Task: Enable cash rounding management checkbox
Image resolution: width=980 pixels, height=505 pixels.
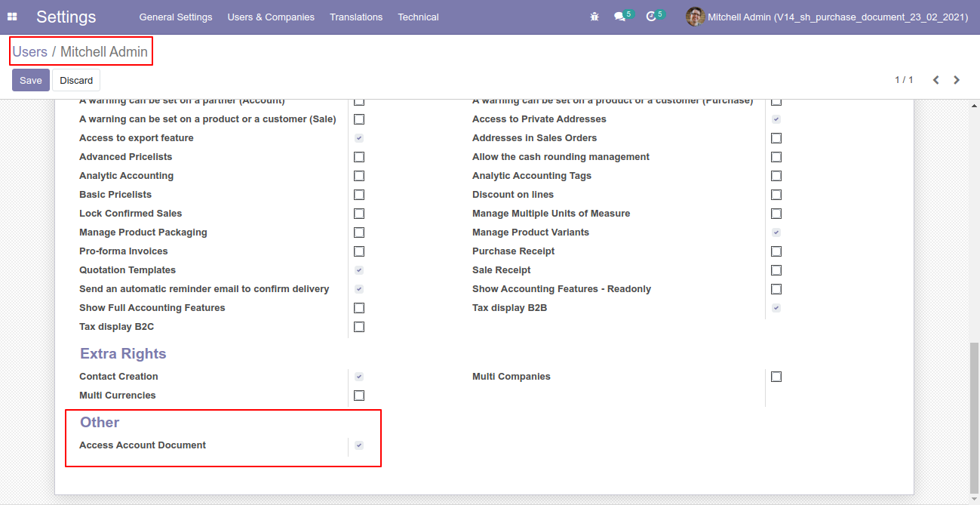Action: coord(776,157)
